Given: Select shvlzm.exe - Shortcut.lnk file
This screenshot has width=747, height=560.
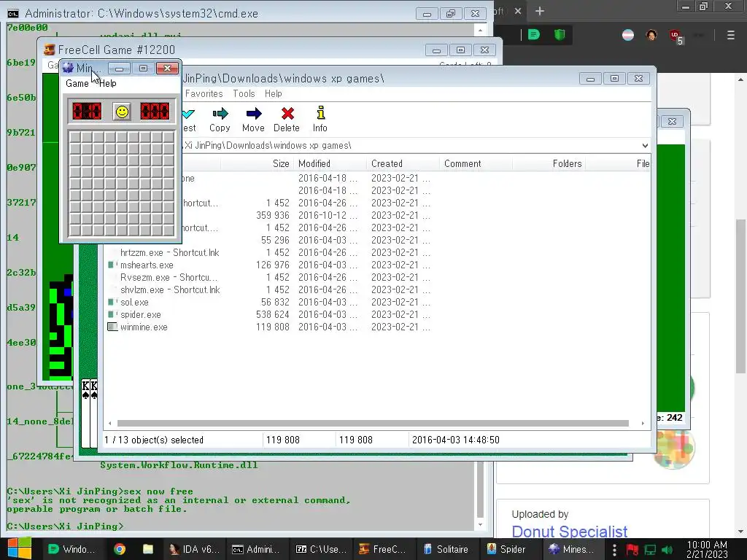Looking at the screenshot, I should coord(170,290).
